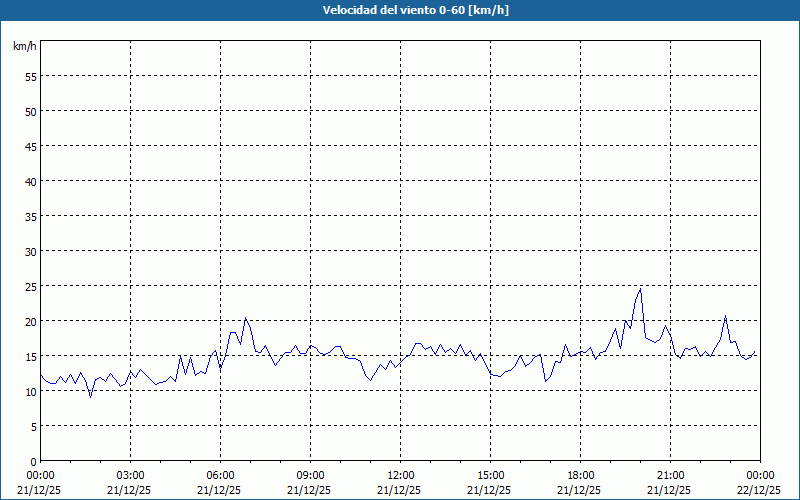Screen dimensions: 800x500
Task: Select the 15 km/h y-axis tick label
Action: pos(30,356)
